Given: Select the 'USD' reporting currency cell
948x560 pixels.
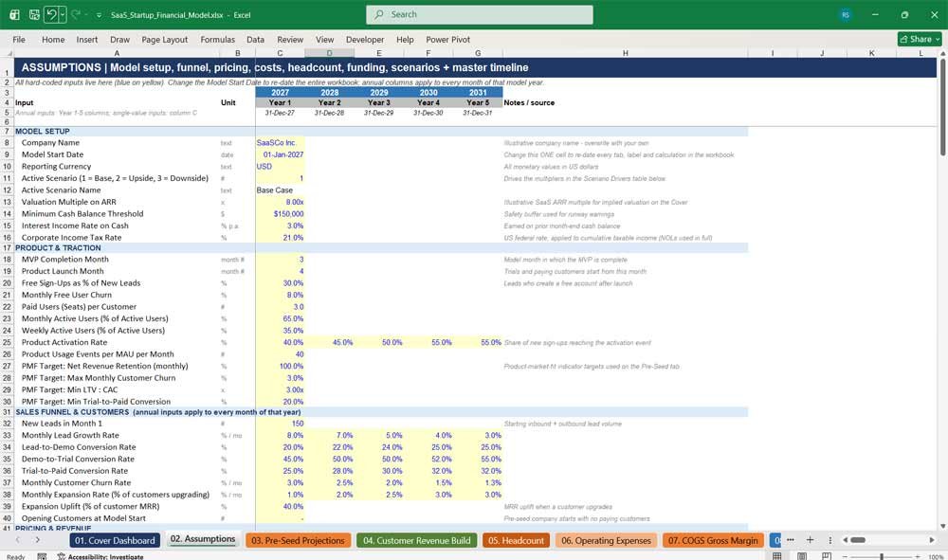Looking at the screenshot, I should [280, 166].
